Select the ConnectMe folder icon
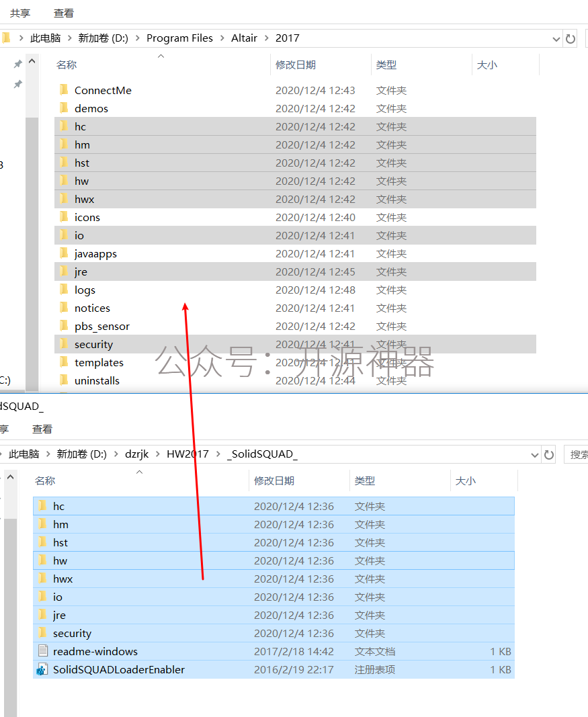The height and width of the screenshot is (717, 588). tap(64, 89)
